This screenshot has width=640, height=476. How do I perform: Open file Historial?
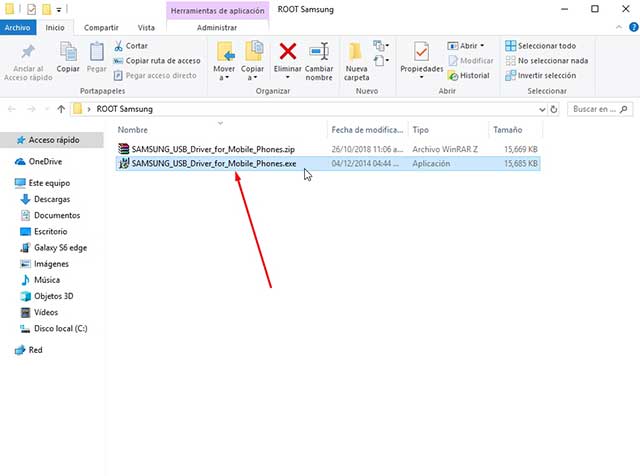[469, 76]
